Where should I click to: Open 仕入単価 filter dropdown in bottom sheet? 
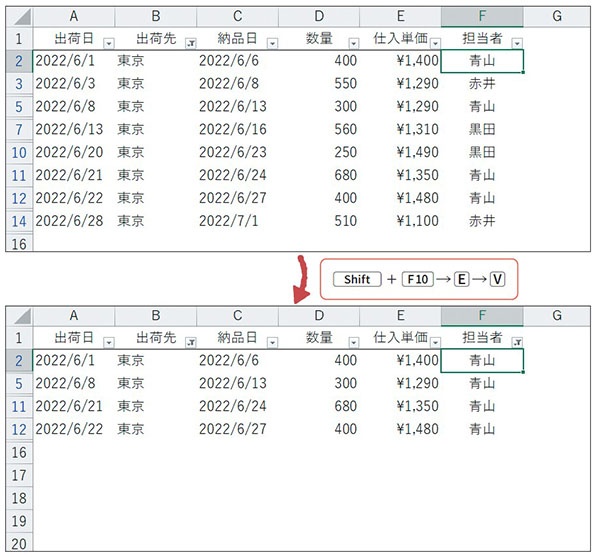click(435, 343)
